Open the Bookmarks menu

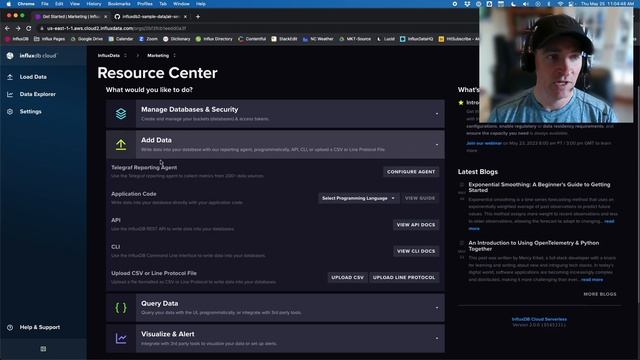(119, 4)
